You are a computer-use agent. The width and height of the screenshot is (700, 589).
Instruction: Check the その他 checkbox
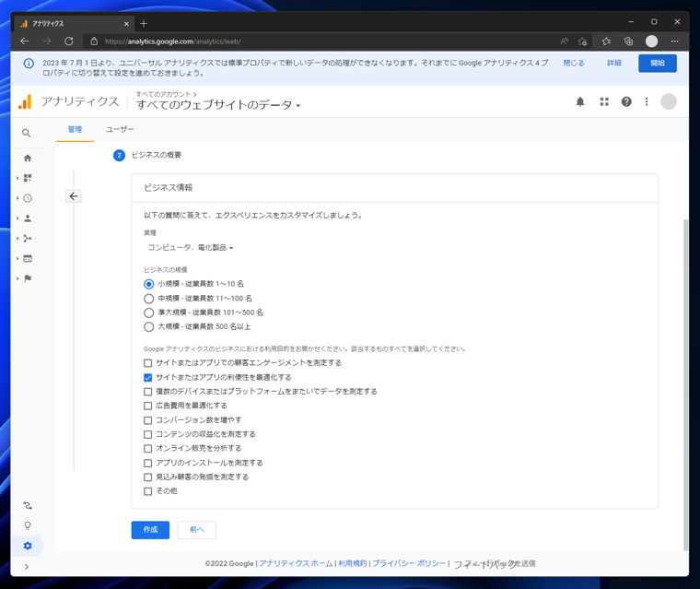click(147, 491)
